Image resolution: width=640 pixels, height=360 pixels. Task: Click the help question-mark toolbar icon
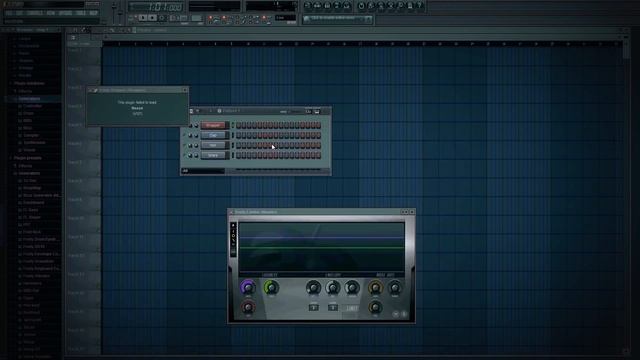click(420, 6)
